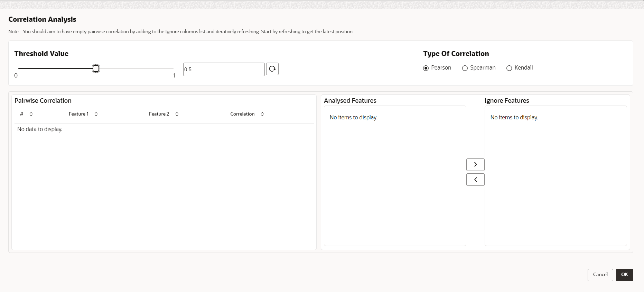Select Spearman correlation type
Viewport: 644px width, 292px height.
(x=465, y=68)
